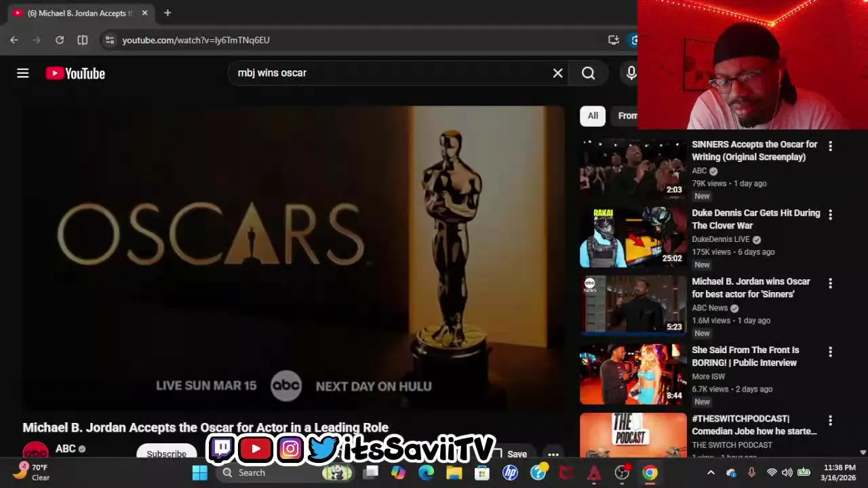Open a new browser tab

[167, 13]
